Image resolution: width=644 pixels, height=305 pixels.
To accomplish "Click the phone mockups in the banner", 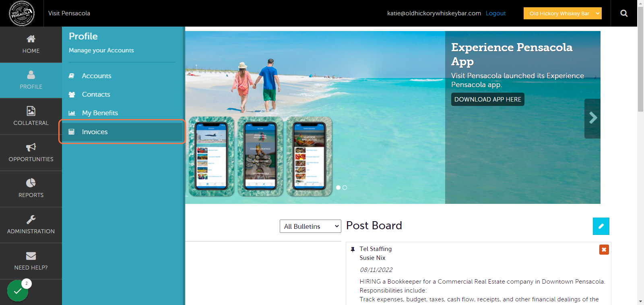I will coord(260,156).
